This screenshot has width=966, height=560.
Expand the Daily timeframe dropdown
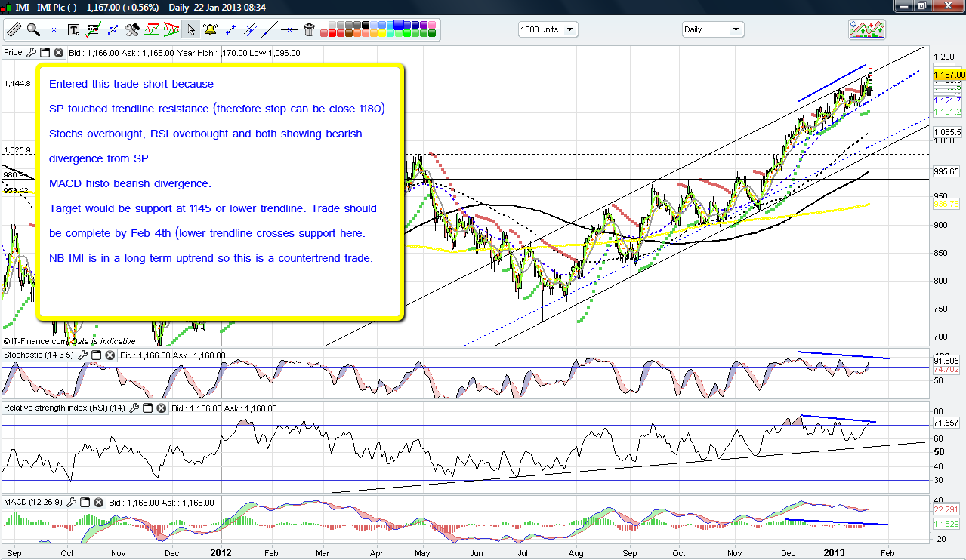click(712, 29)
